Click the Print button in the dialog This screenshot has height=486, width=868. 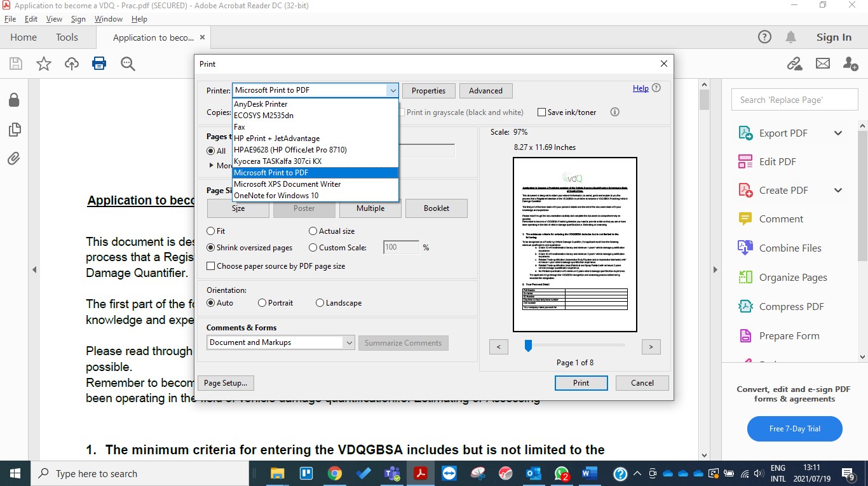pos(581,383)
